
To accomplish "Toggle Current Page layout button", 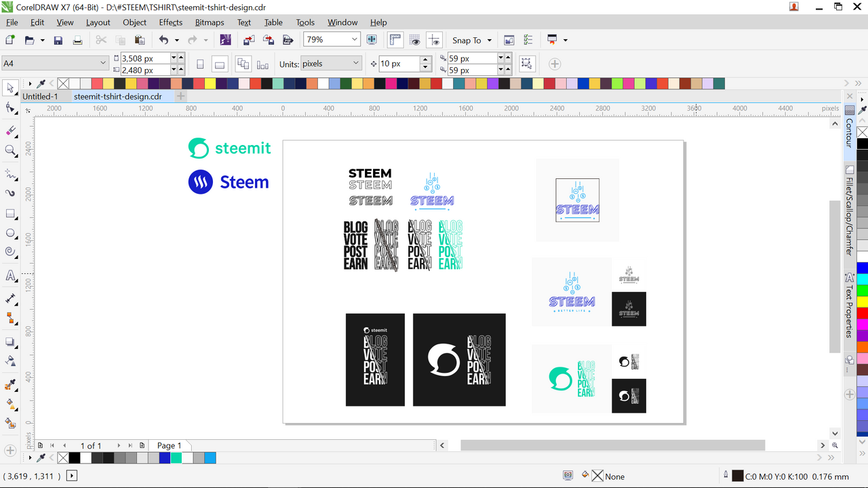I will point(262,64).
